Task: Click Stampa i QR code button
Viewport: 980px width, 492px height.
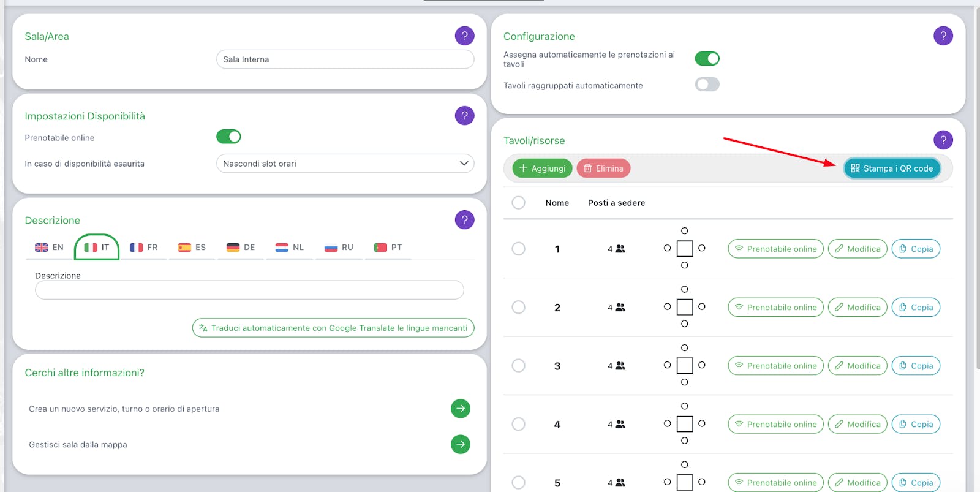Action: tap(892, 168)
